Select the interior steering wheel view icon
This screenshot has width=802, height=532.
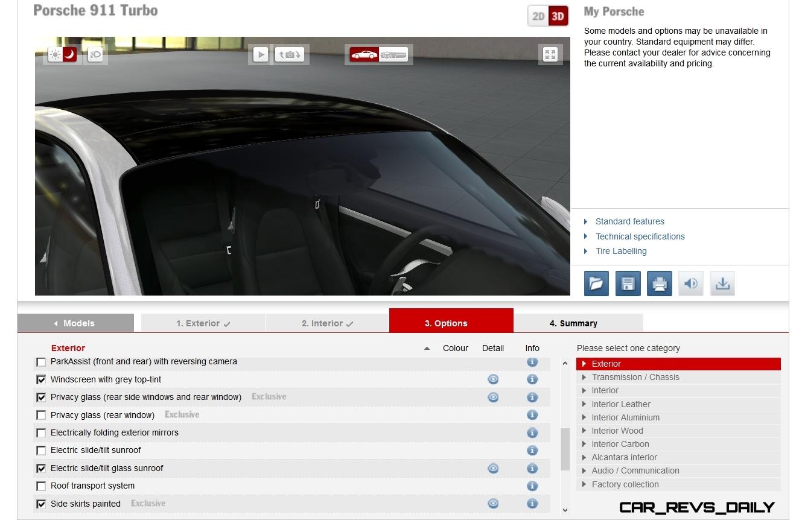click(x=393, y=54)
